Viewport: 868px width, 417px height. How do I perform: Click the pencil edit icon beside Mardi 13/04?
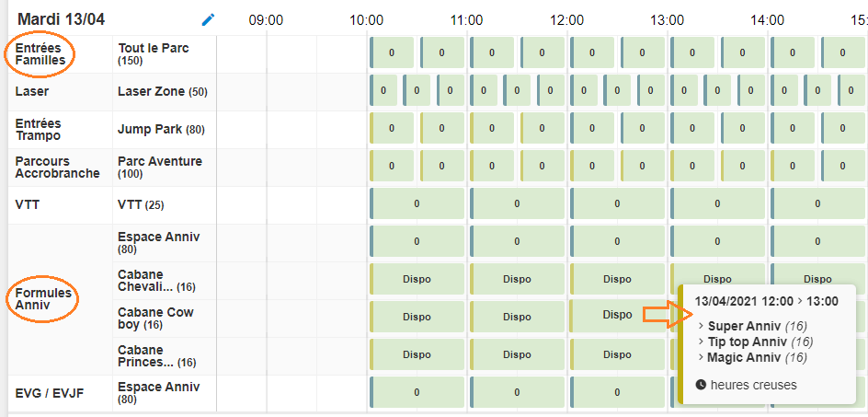[208, 19]
